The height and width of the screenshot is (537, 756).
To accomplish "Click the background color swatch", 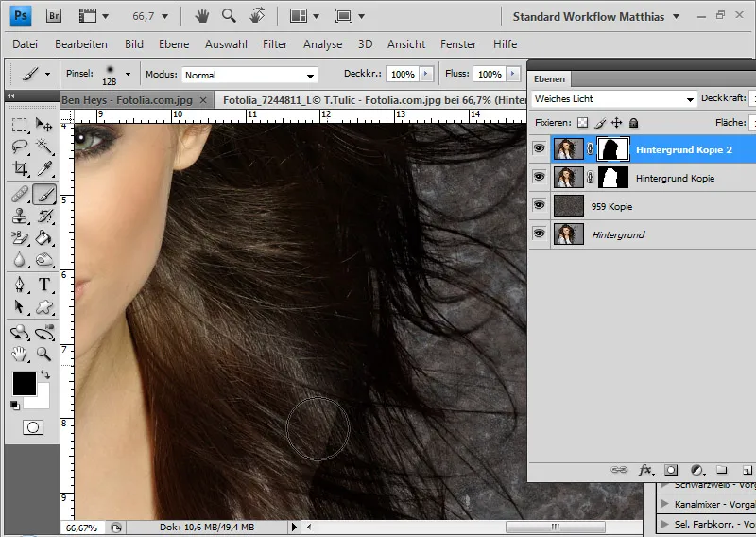I will pos(42,401).
